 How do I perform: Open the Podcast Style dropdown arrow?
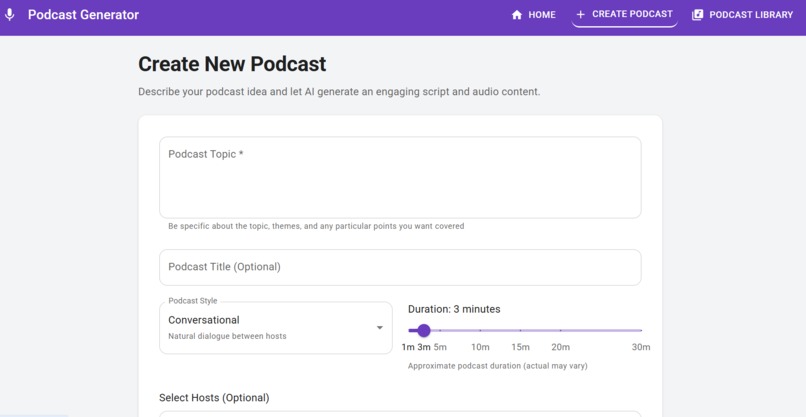[x=379, y=328]
